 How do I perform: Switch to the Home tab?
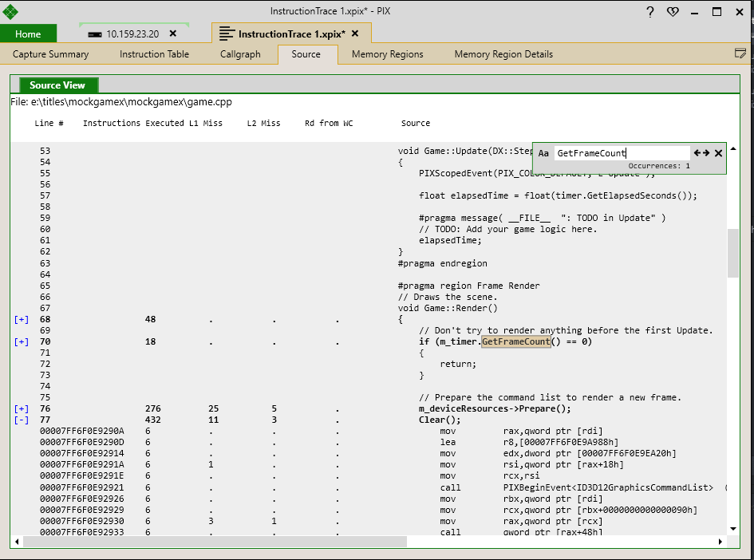(x=29, y=34)
